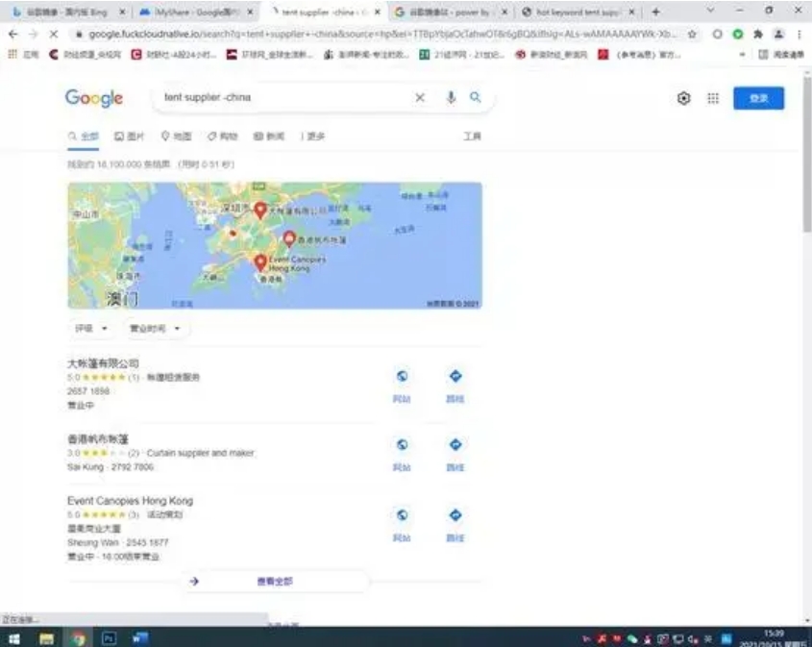Open the 大帐篷有限公司 listing title

[103, 363]
